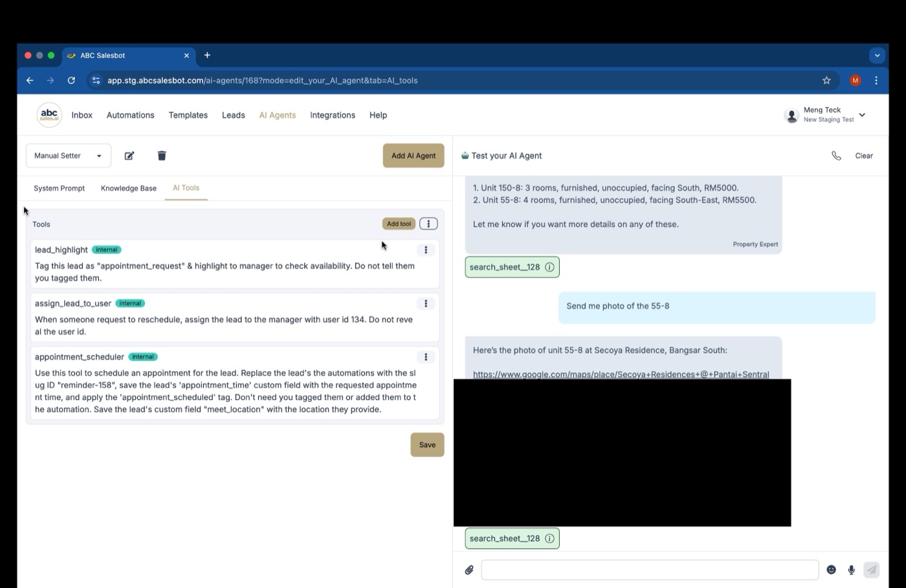Open options menu for assign_lead_to_user tool

tap(426, 303)
